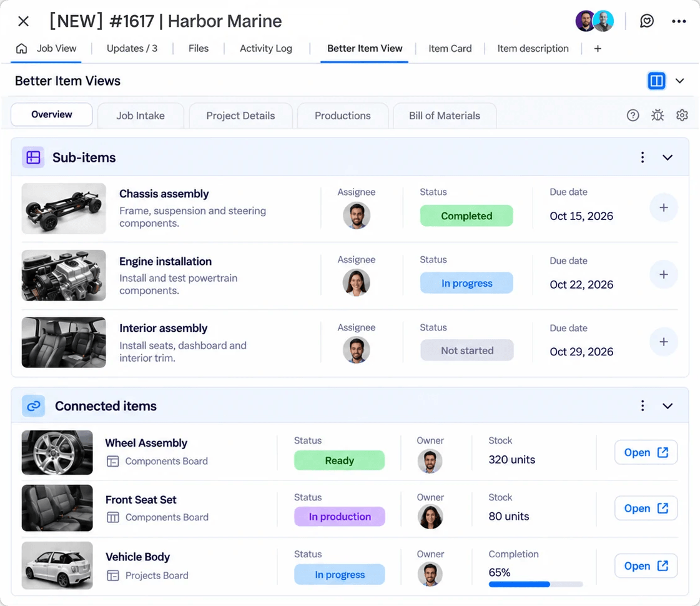Click the Ready status of Wheel Assembly
The width and height of the screenshot is (700, 606).
339,460
